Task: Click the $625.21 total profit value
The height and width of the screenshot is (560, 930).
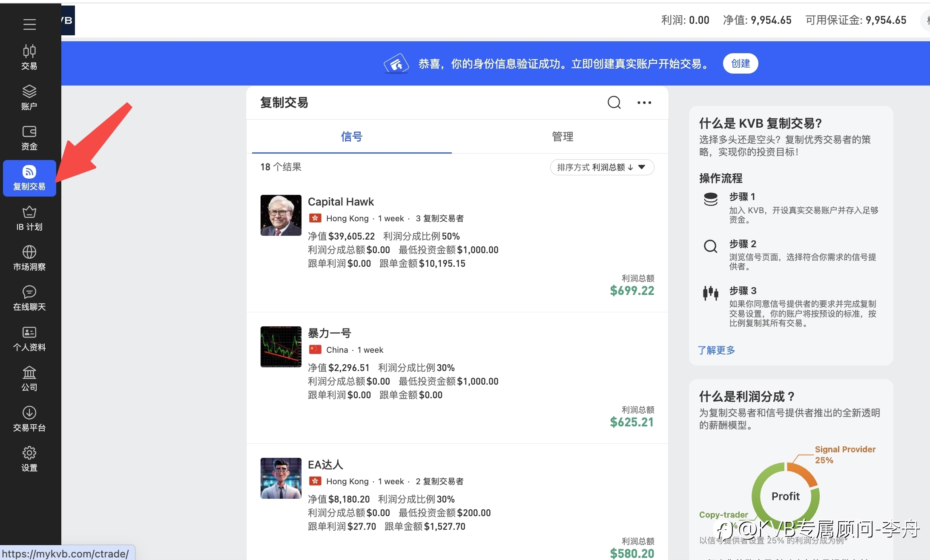Action: (x=632, y=422)
